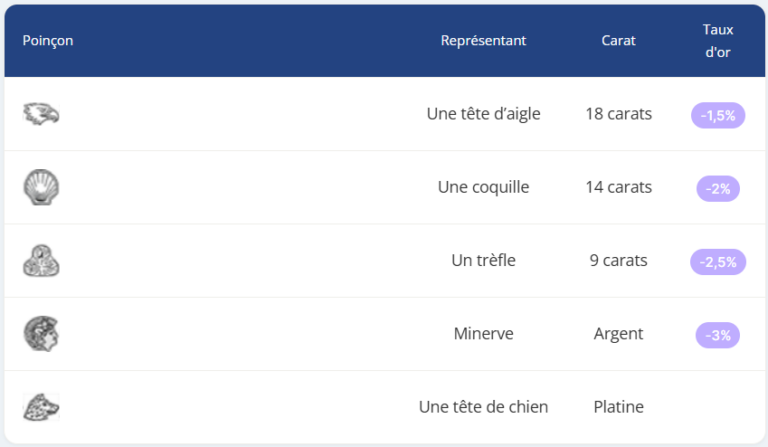The width and height of the screenshot is (768, 447).
Task: Click the "Une tête de chien" text
Action: [x=483, y=407]
